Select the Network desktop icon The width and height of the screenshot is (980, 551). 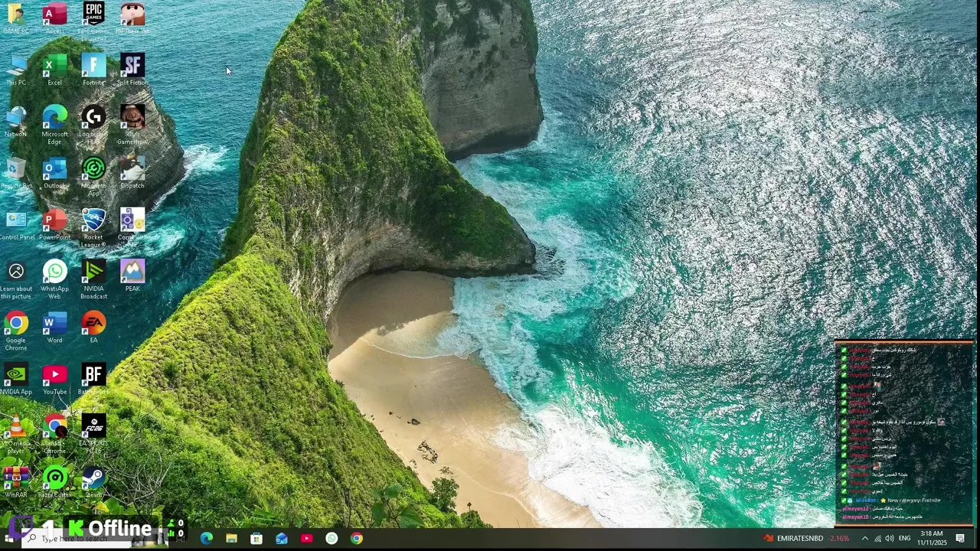pyautogui.click(x=16, y=122)
